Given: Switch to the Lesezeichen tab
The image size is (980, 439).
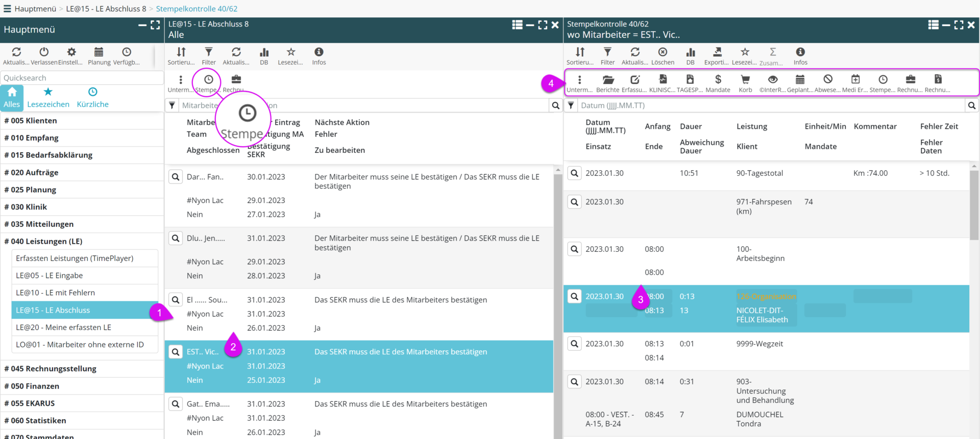Looking at the screenshot, I should (48, 97).
